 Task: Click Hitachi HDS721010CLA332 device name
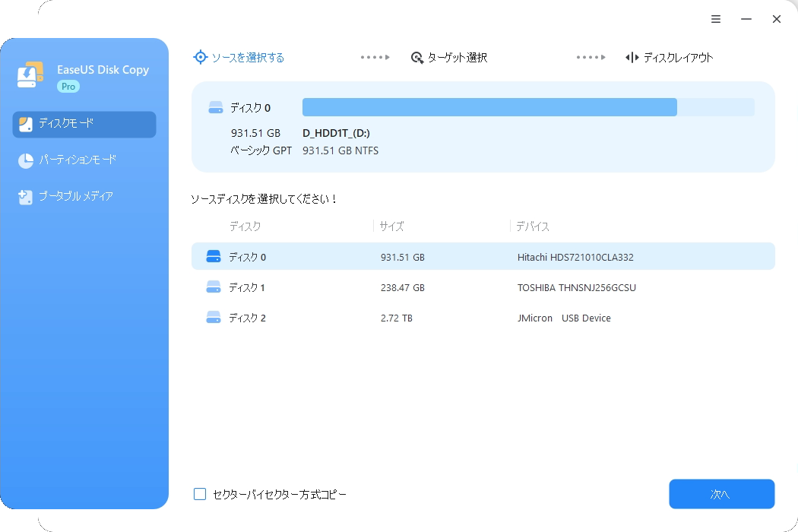tap(575, 257)
